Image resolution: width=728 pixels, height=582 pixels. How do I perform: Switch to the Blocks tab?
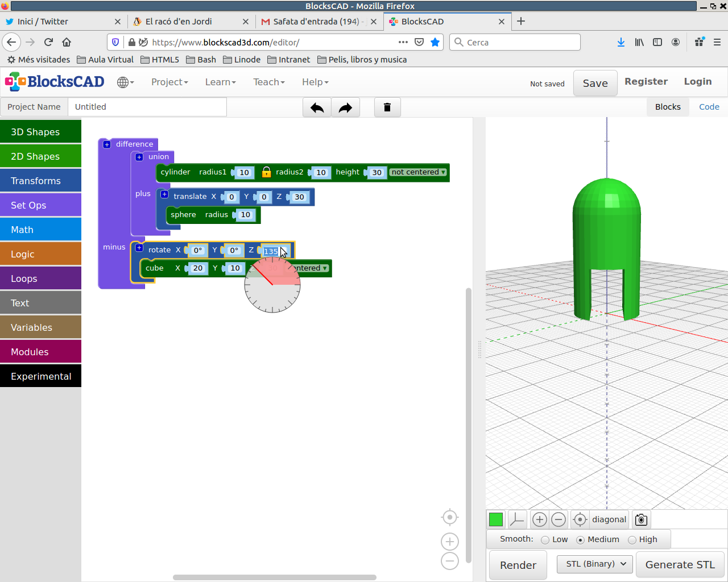pyautogui.click(x=668, y=107)
